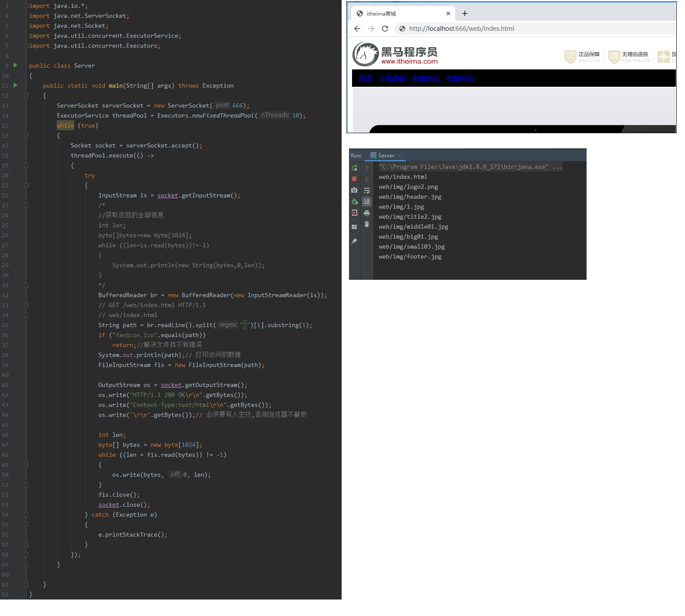This screenshot has width=685, height=616.
Task: Select the Server tab in Run panel
Action: (x=386, y=156)
